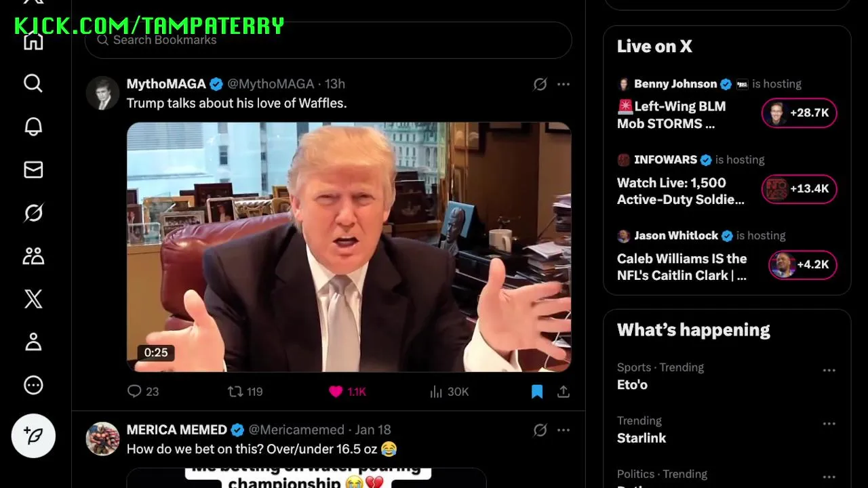This screenshot has width=868, height=488.
Task: Open Messages envelope icon
Action: coord(33,169)
